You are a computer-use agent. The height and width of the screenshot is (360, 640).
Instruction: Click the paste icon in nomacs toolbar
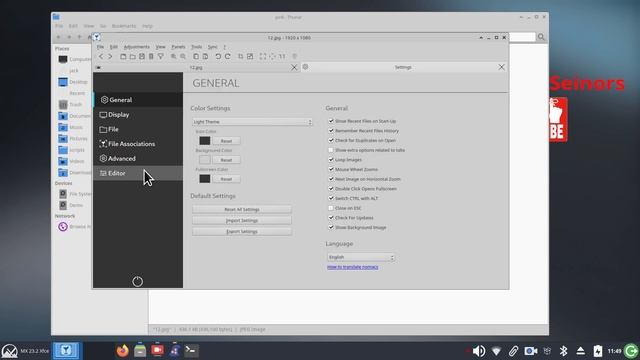(x=205, y=56)
